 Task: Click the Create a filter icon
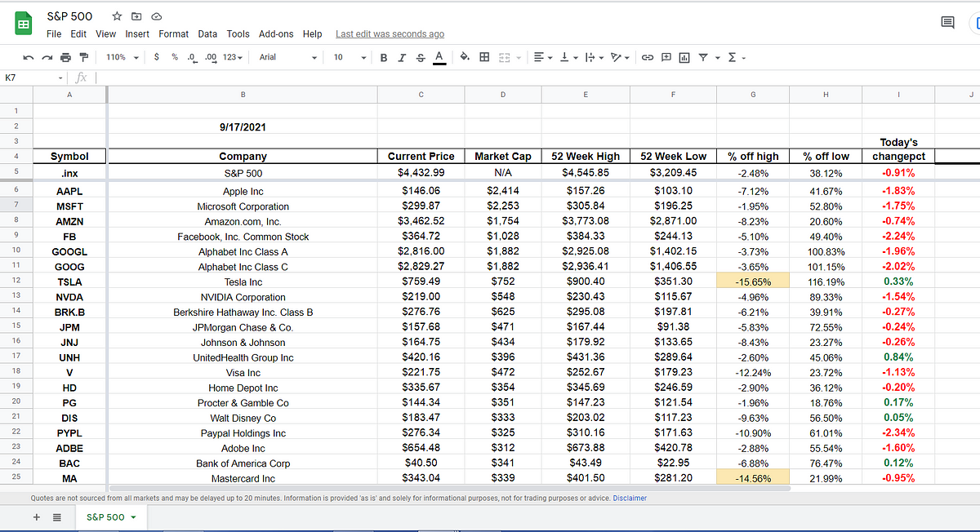[x=702, y=57]
